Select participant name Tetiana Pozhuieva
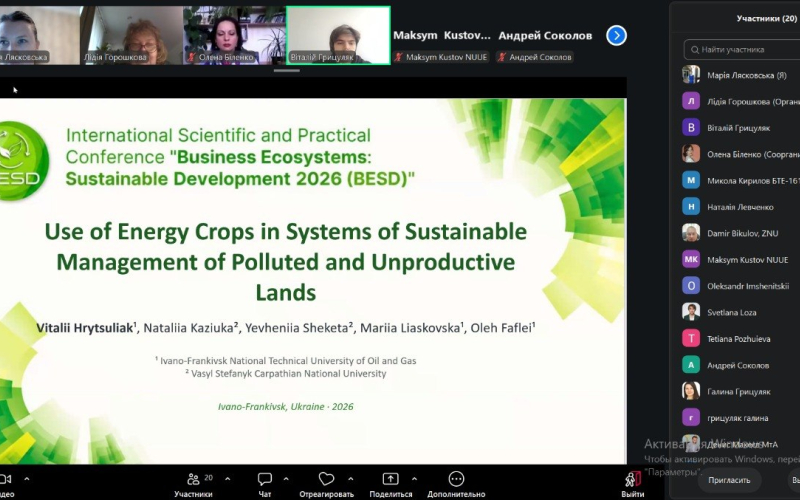 tap(738, 339)
